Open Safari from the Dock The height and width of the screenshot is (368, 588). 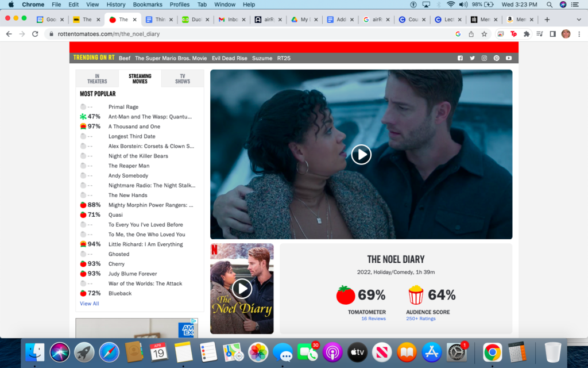pyautogui.click(x=109, y=352)
